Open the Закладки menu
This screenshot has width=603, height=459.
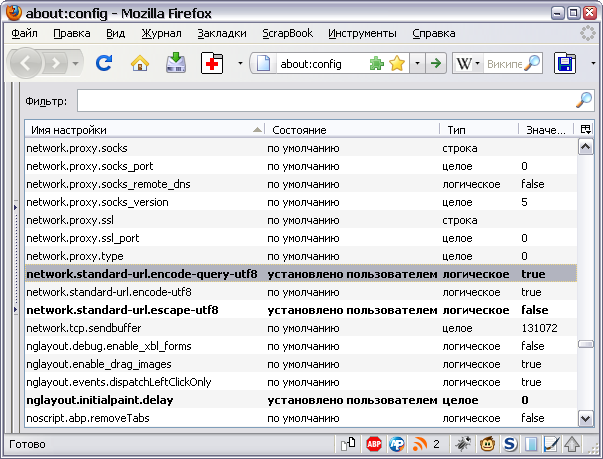[x=222, y=33]
